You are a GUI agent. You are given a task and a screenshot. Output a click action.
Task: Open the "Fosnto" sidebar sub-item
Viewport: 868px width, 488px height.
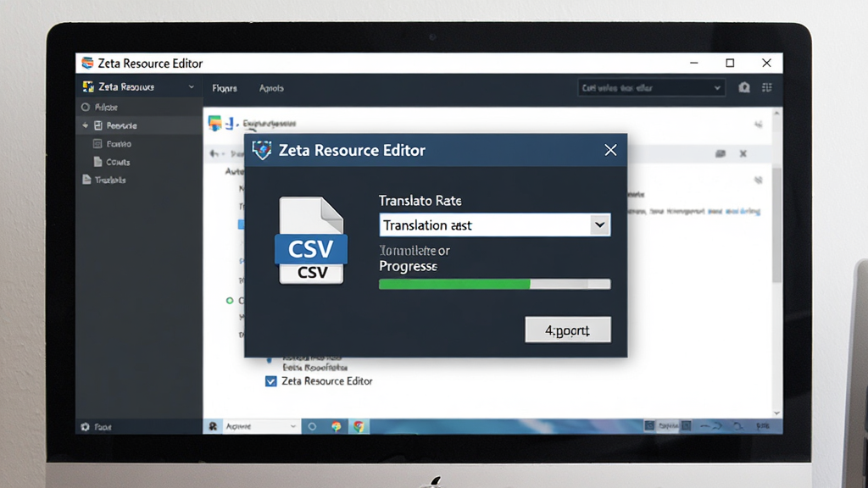coord(119,144)
